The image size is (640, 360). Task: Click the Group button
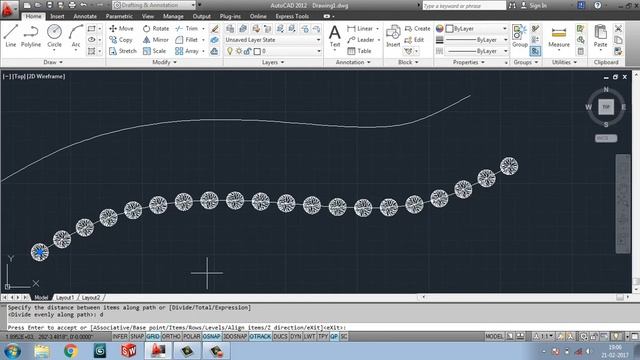click(x=520, y=36)
